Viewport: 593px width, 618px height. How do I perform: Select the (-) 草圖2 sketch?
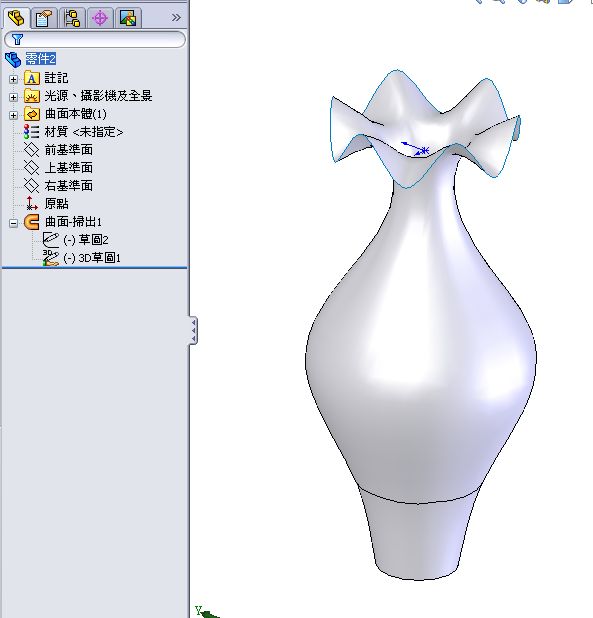click(x=86, y=240)
